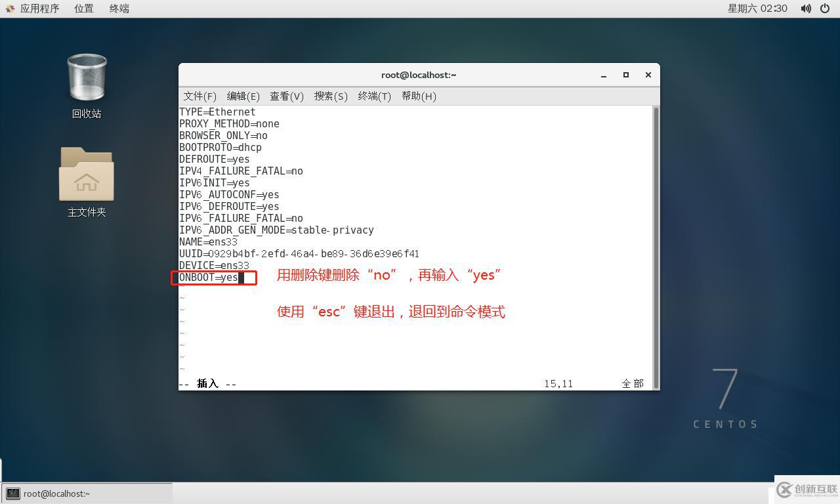Image resolution: width=840 pixels, height=504 pixels.
Task: Click the -- 插入 -- mode indicator
Action: pos(207,384)
